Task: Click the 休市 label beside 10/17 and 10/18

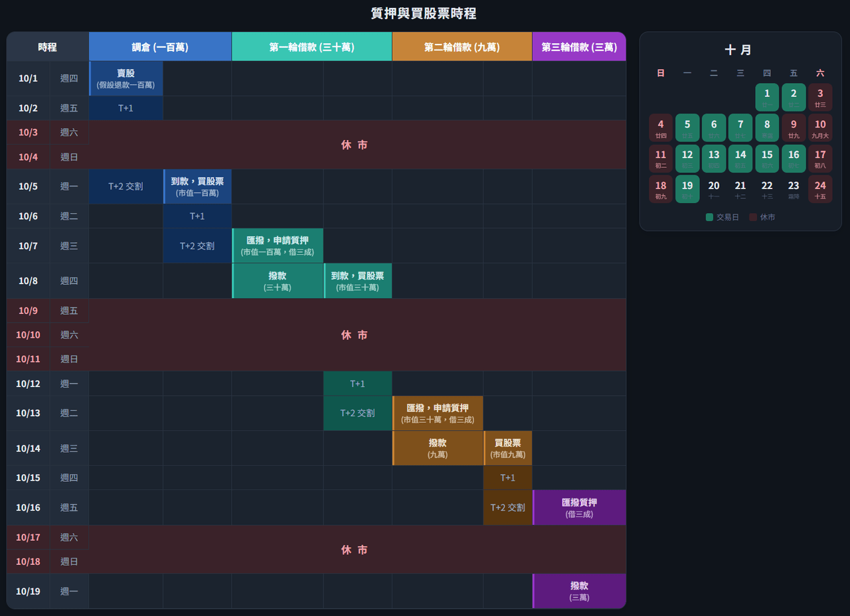Action: click(355, 550)
